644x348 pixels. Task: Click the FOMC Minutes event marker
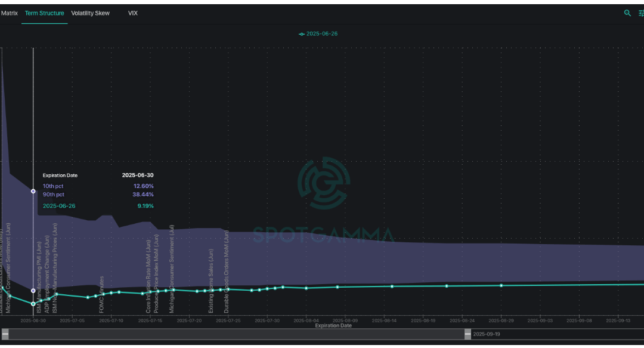tap(101, 294)
